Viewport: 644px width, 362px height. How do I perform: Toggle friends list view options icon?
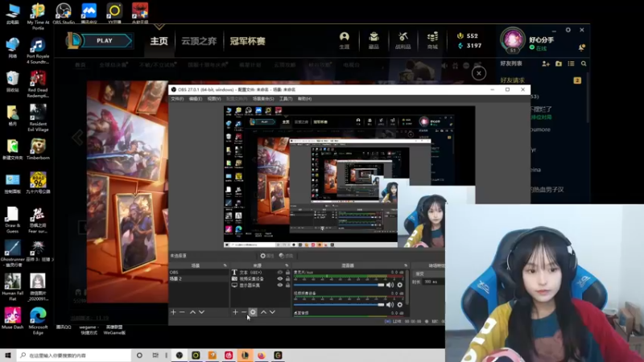coord(571,64)
